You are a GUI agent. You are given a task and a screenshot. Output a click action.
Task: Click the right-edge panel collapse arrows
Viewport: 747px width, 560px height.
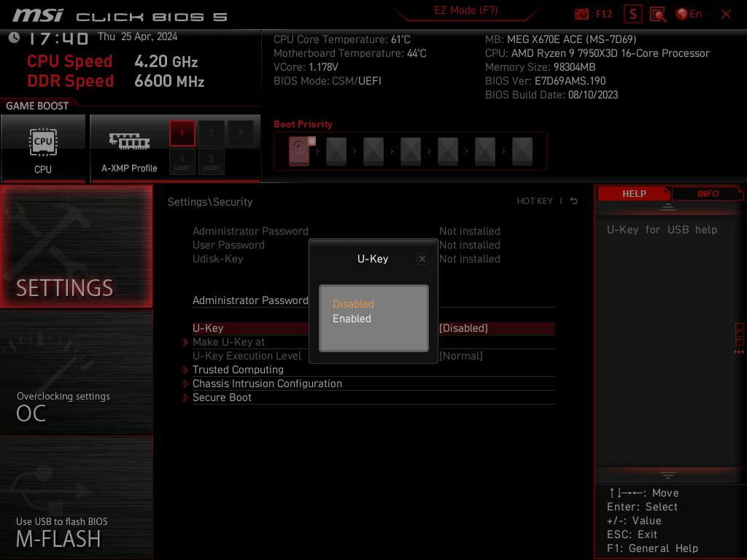pyautogui.click(x=738, y=352)
